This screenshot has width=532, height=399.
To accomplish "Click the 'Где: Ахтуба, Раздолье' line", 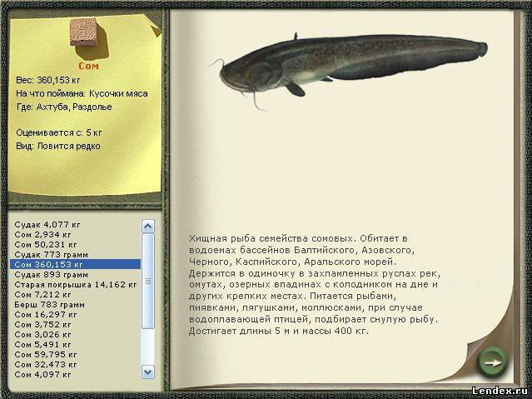I will pos(64,107).
